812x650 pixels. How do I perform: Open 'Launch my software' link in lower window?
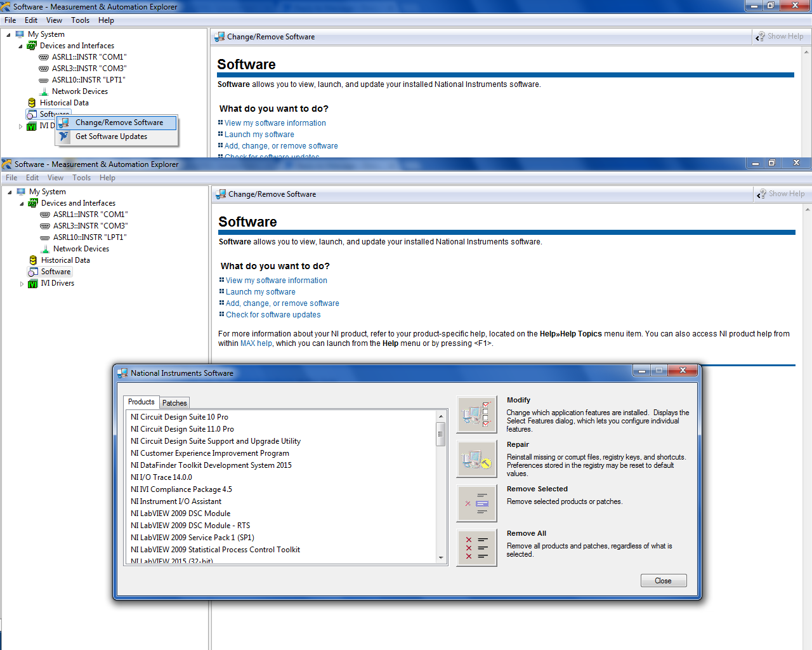click(x=261, y=292)
